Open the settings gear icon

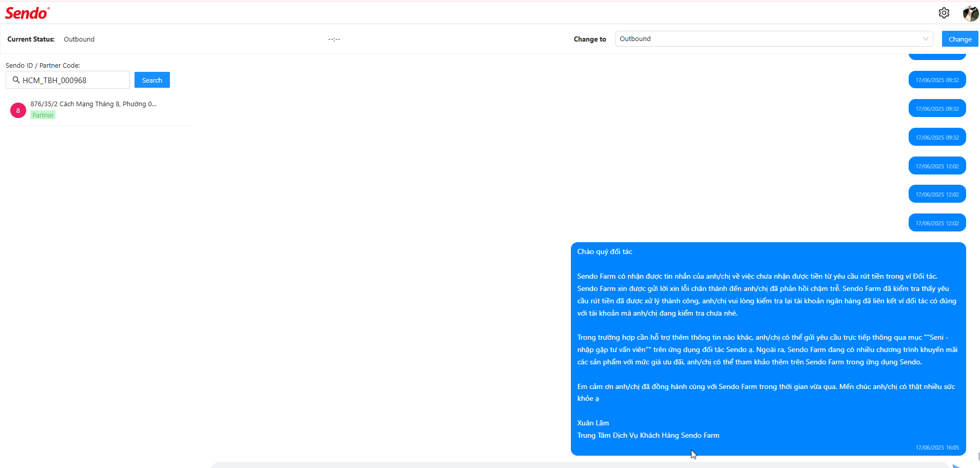point(944,13)
